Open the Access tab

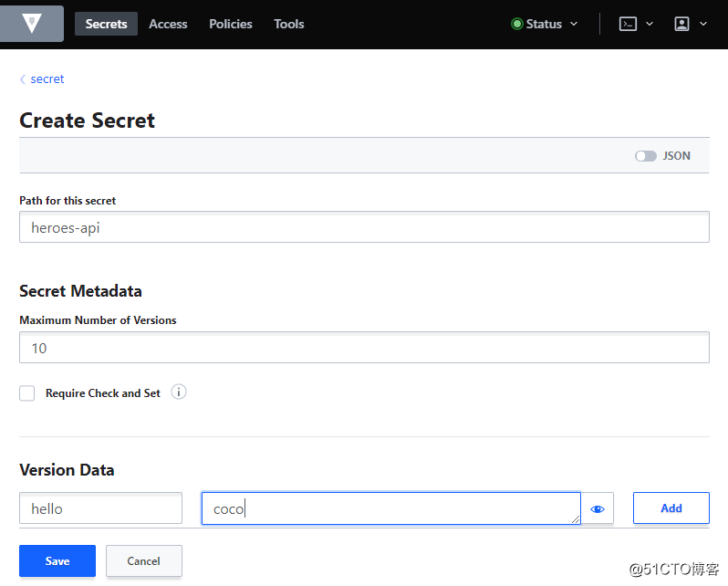coord(168,24)
